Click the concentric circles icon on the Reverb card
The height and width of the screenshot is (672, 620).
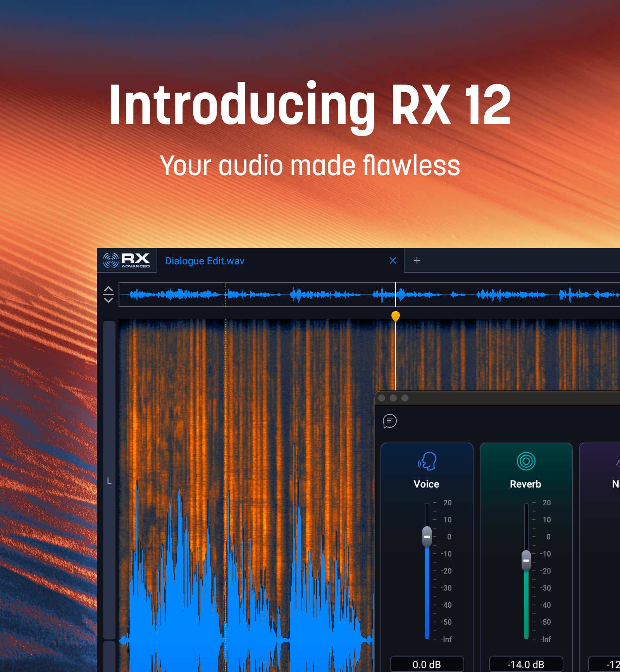[x=525, y=462]
